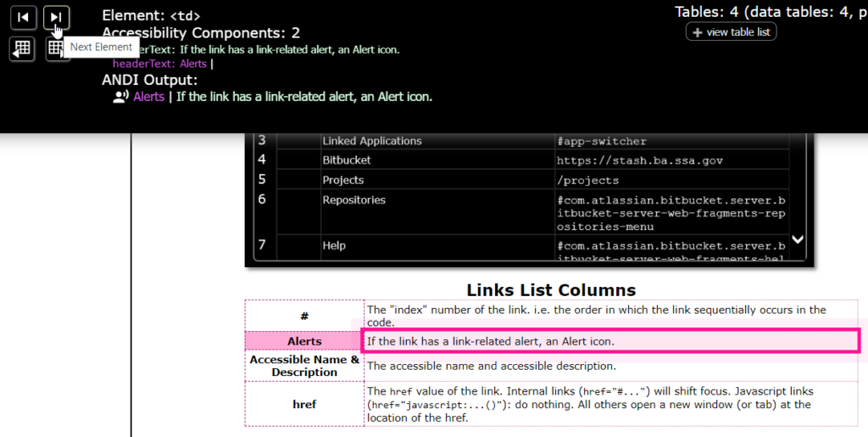Click Accessible Name & Description header cell

point(304,366)
